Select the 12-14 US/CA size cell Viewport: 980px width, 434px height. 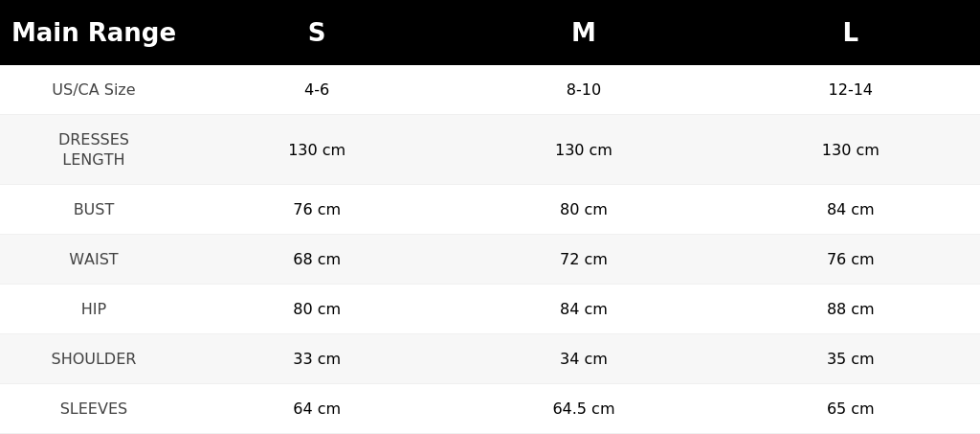tap(851, 89)
